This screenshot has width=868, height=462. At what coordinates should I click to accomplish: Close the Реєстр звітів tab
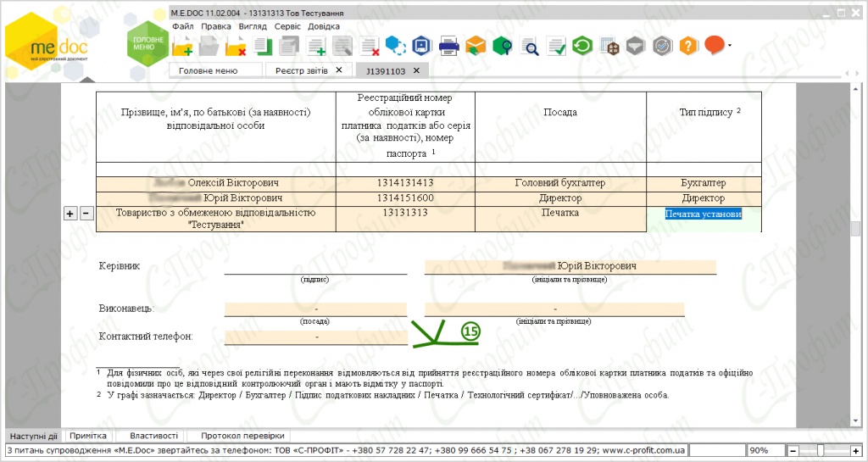click(x=339, y=70)
